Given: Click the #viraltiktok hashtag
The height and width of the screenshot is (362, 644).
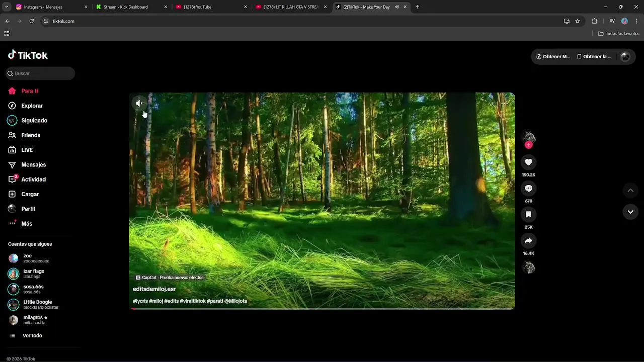Looking at the screenshot, I should point(193,301).
